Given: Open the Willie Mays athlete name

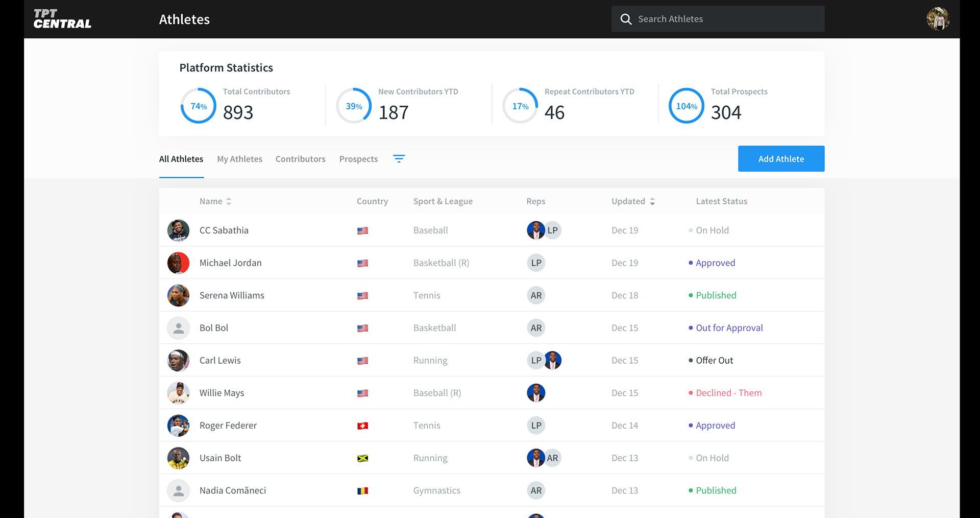Looking at the screenshot, I should point(222,393).
